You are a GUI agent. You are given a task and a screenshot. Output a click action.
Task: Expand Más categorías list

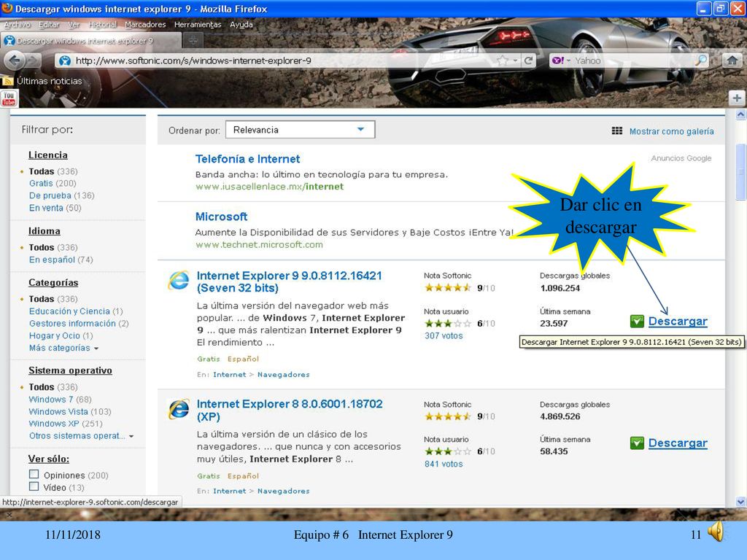click(64, 348)
